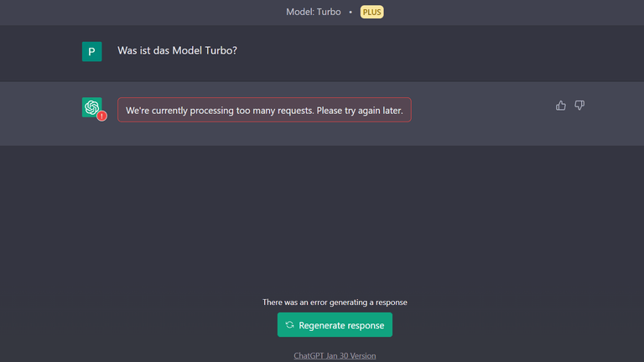Screen dimensions: 644x362
Task: Click the thumbs up feedback icon
Action: pyautogui.click(x=561, y=106)
